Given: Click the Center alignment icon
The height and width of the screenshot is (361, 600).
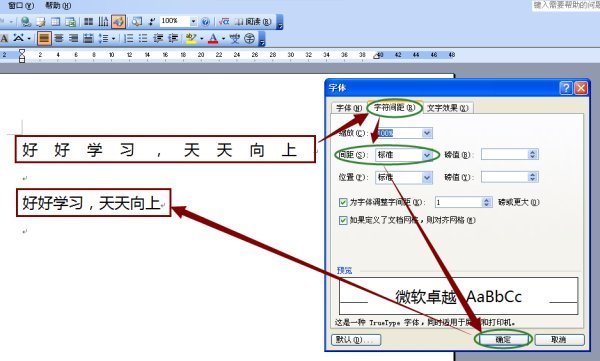Looking at the screenshot, I should [x=59, y=38].
